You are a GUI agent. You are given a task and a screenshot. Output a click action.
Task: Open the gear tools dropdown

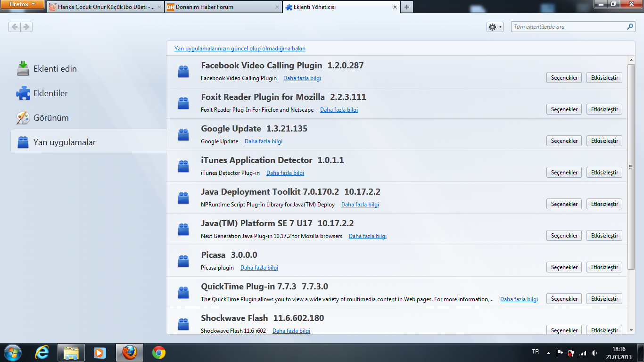pos(495,27)
